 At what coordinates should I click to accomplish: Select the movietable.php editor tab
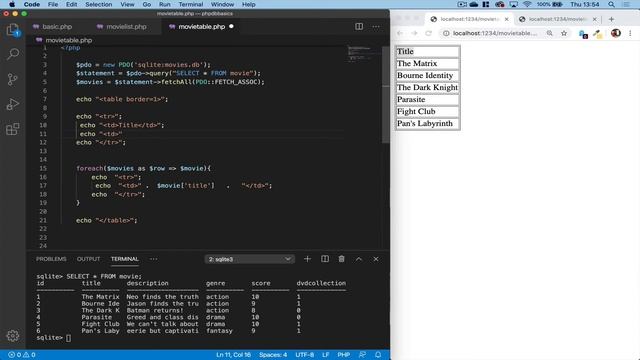(202, 27)
